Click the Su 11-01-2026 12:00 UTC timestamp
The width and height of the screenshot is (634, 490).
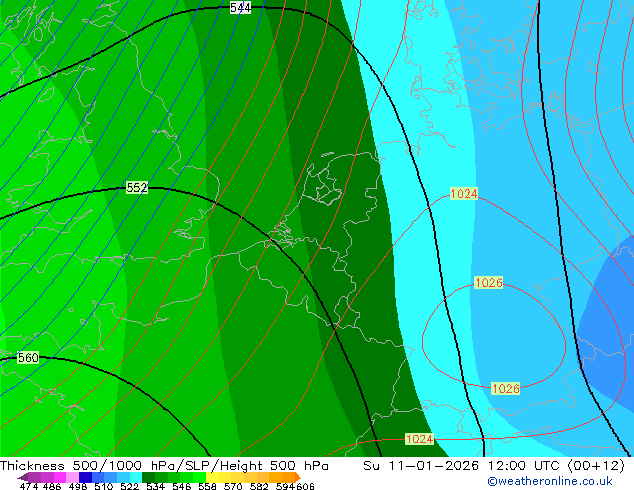point(494,466)
